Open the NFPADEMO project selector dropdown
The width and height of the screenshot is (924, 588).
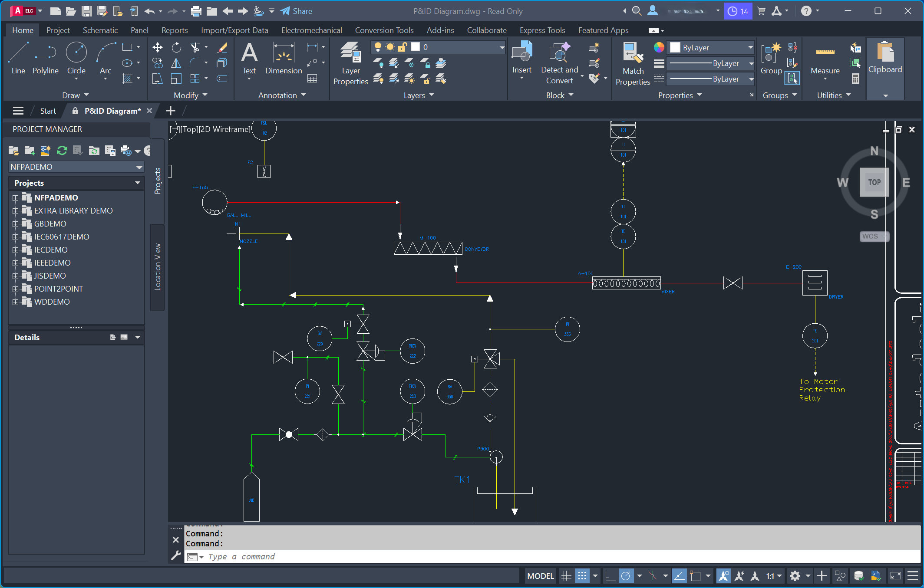click(x=139, y=167)
